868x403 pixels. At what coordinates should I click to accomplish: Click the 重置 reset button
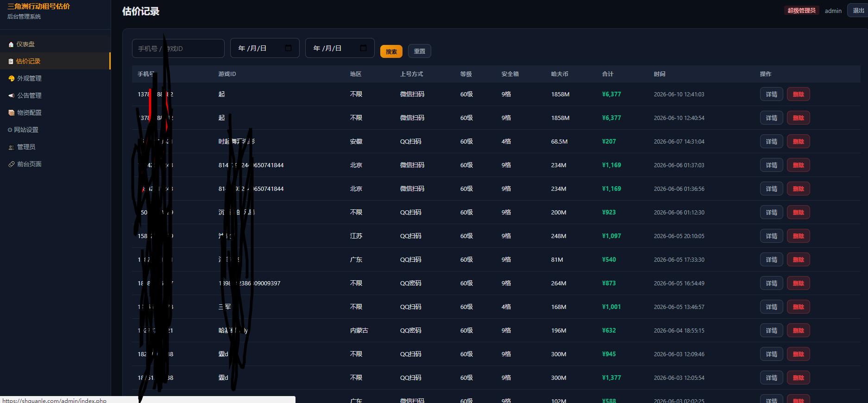tap(420, 51)
